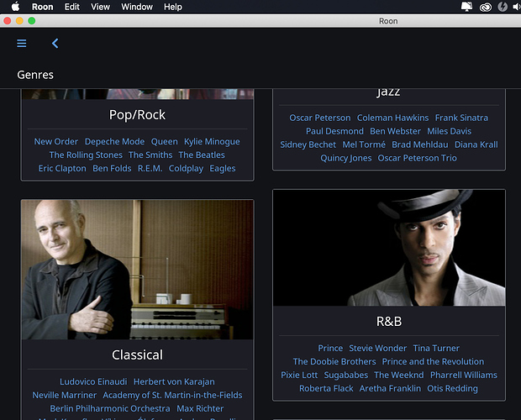521x420 pixels.
Task: Open artist Sidney Bechet
Action: click(308, 144)
